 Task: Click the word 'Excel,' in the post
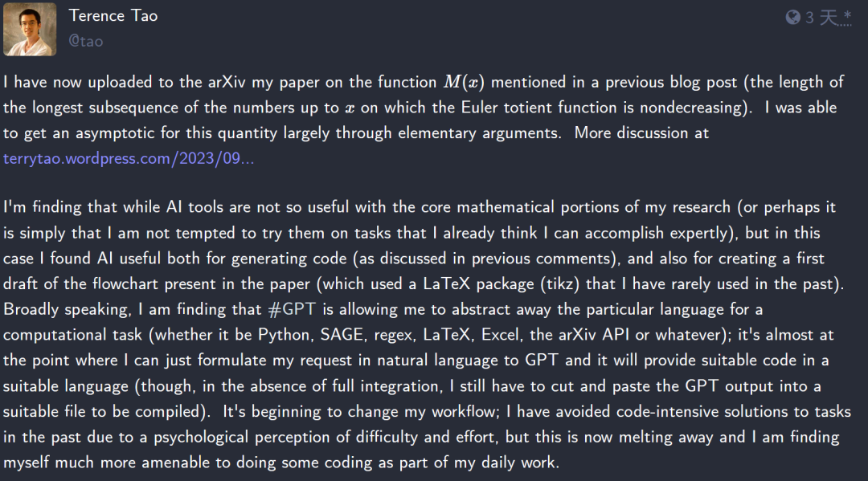click(502, 335)
